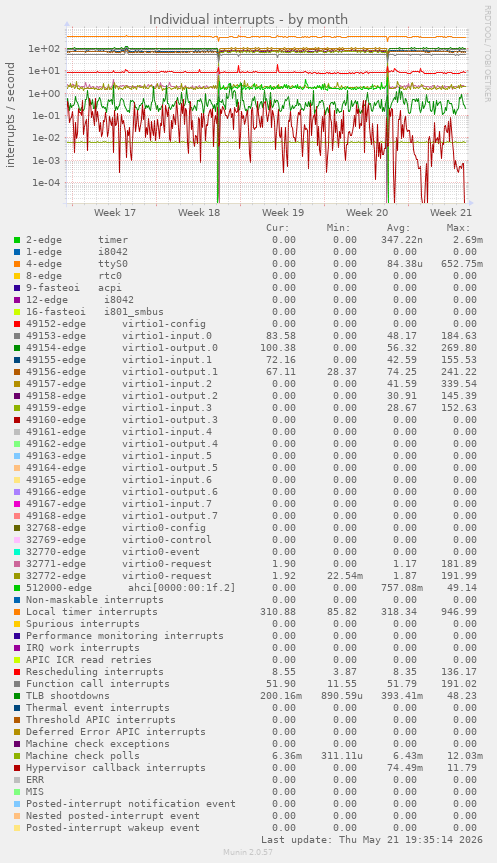
Task: Click the Week 19 axis label
Action: tap(283, 212)
